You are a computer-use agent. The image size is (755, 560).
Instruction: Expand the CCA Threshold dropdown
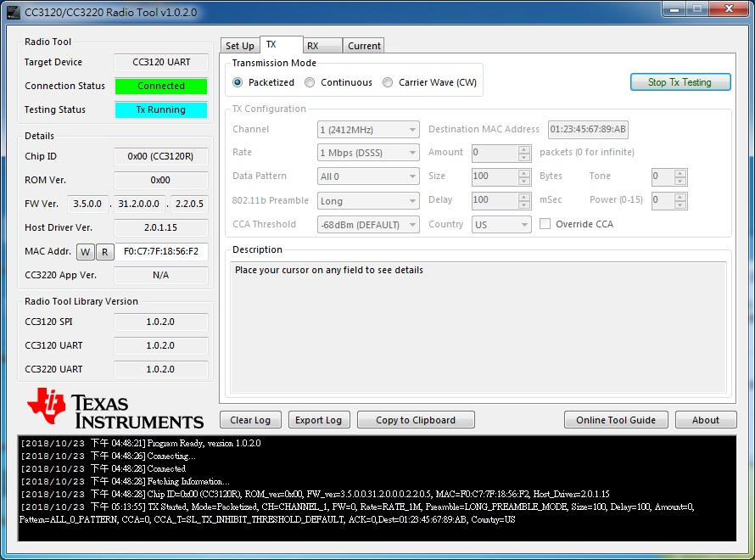(x=368, y=224)
